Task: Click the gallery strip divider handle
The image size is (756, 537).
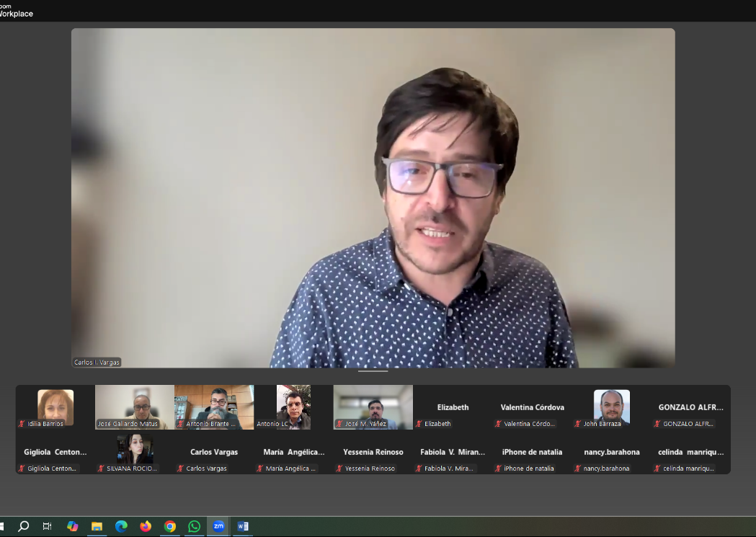Action: 373,371
